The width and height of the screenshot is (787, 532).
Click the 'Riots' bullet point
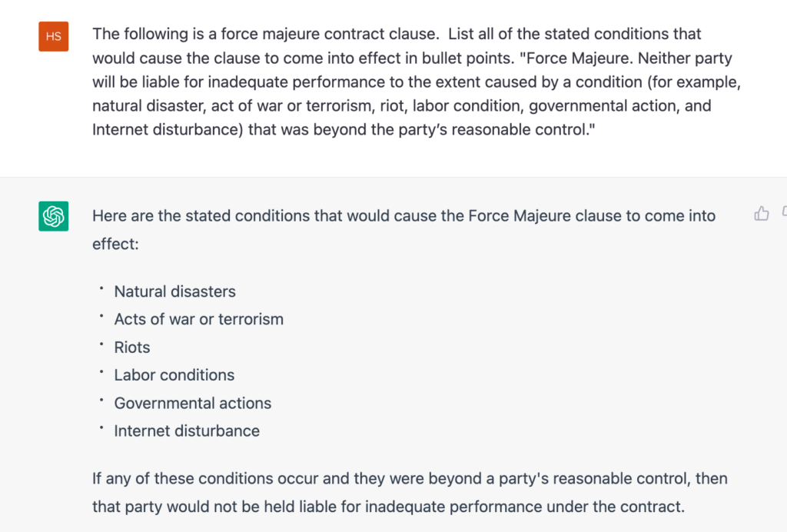point(132,347)
